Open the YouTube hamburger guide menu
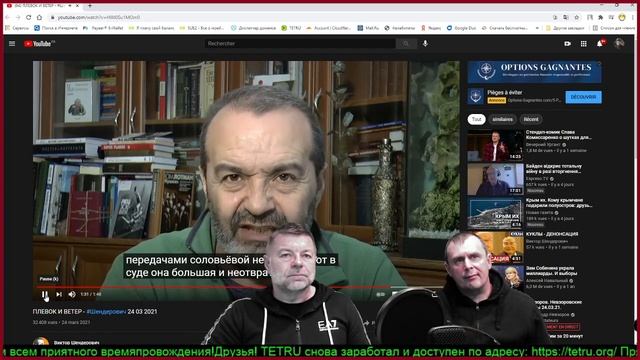640x360 pixels. [x=12, y=43]
